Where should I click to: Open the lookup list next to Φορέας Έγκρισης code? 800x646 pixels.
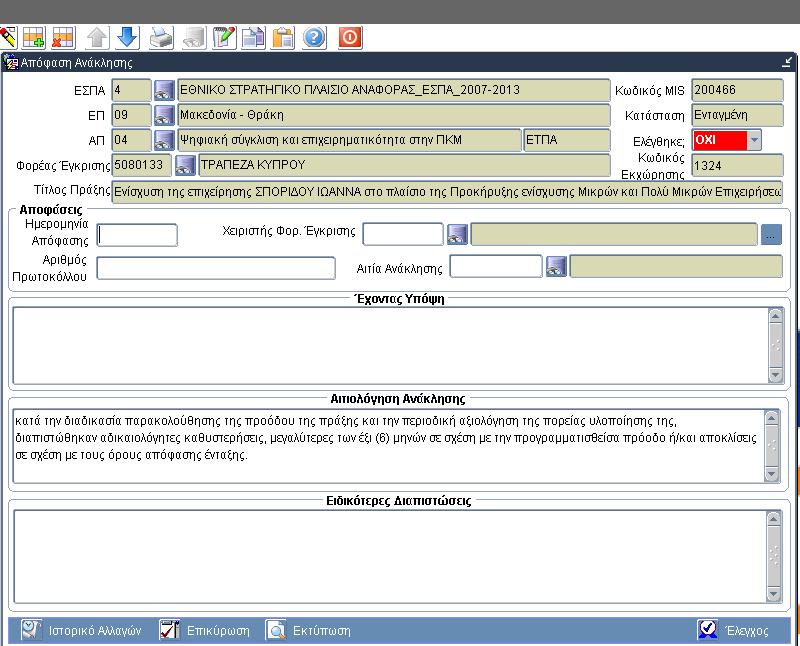185,165
